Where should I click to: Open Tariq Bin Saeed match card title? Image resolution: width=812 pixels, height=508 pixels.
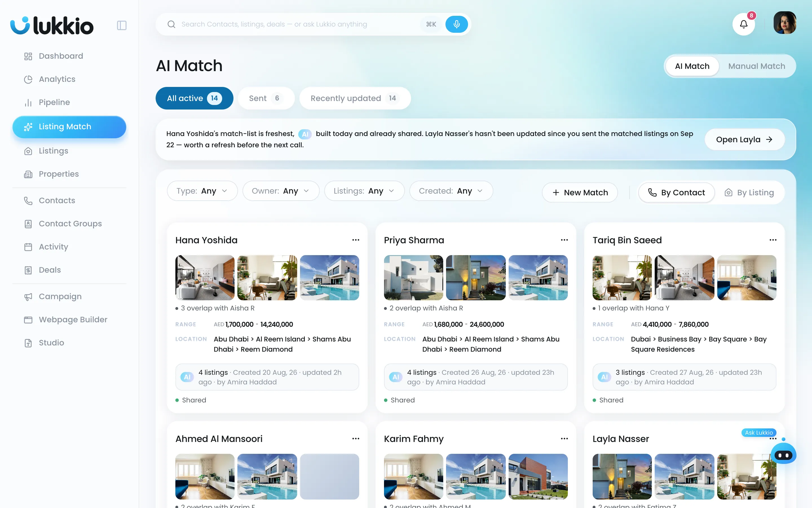click(627, 240)
